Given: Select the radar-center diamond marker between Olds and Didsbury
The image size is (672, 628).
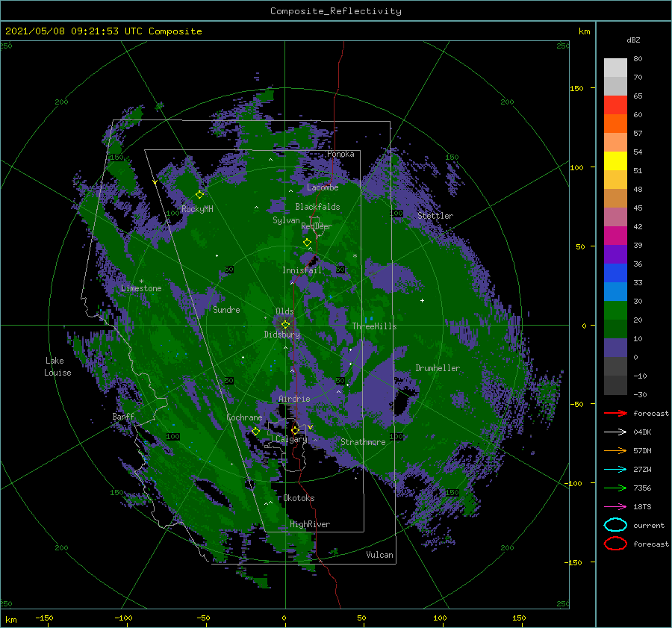Looking at the screenshot, I should coord(285,325).
